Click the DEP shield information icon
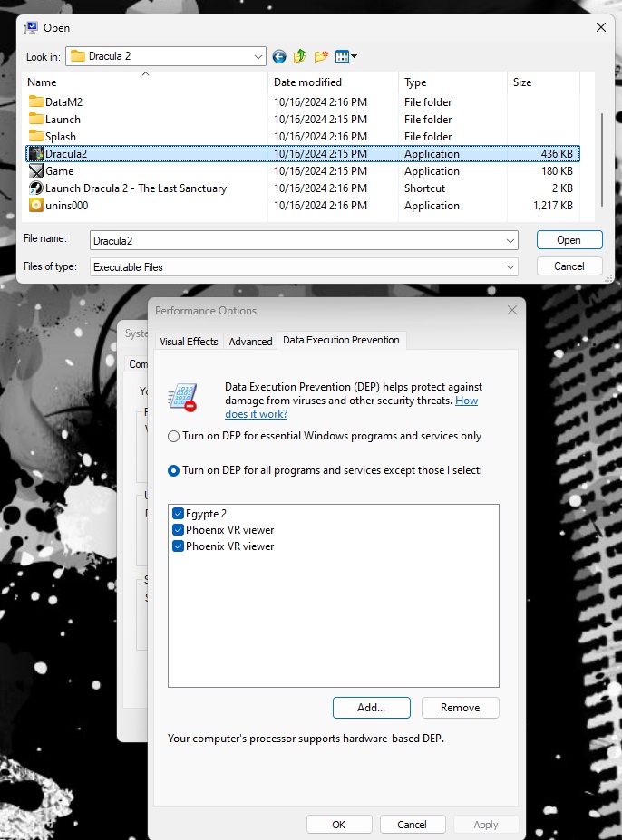 coord(183,397)
